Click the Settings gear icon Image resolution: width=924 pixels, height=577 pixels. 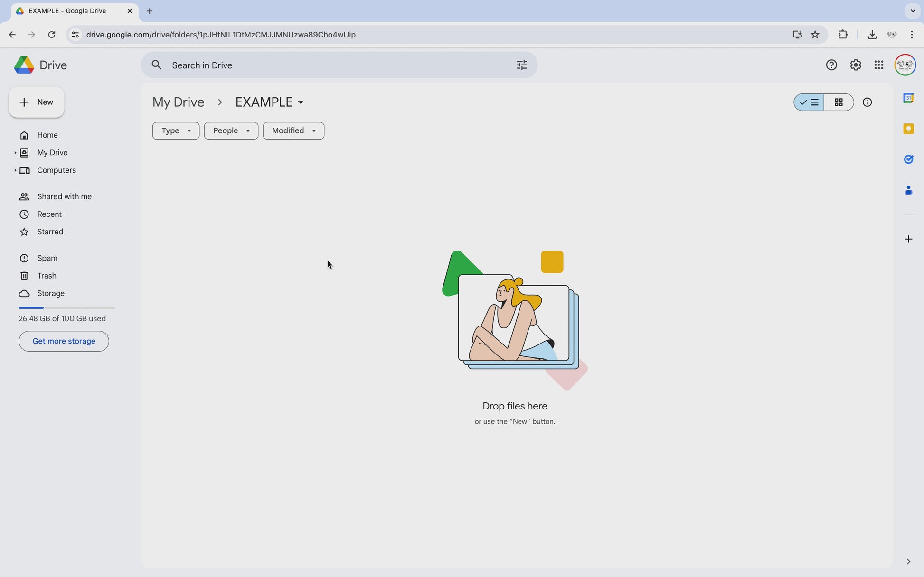point(855,65)
